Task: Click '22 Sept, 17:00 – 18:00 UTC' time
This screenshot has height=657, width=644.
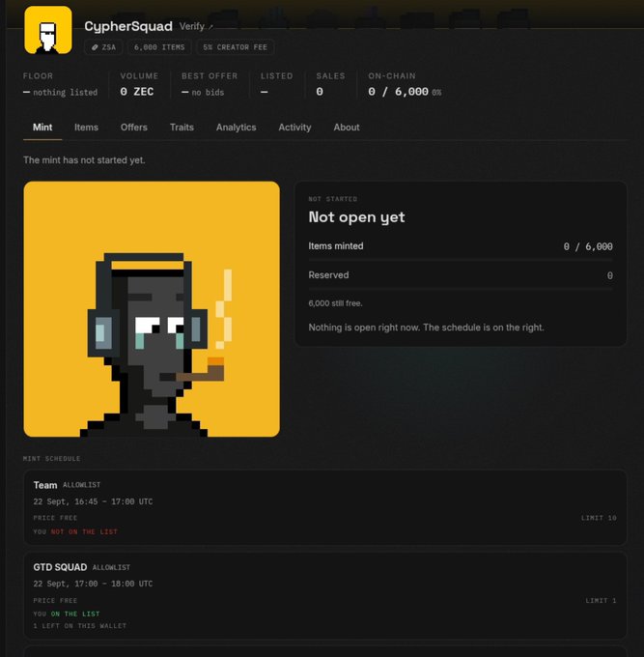Action: click(x=93, y=584)
